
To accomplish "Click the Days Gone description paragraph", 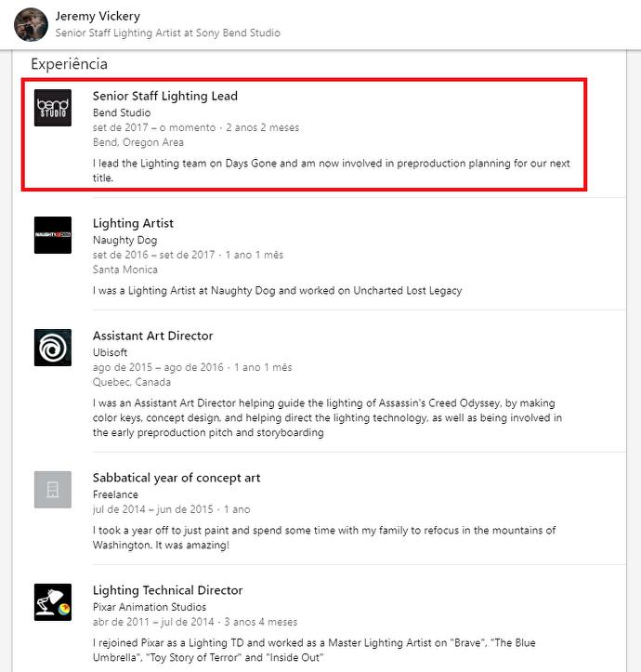I will tap(332, 170).
